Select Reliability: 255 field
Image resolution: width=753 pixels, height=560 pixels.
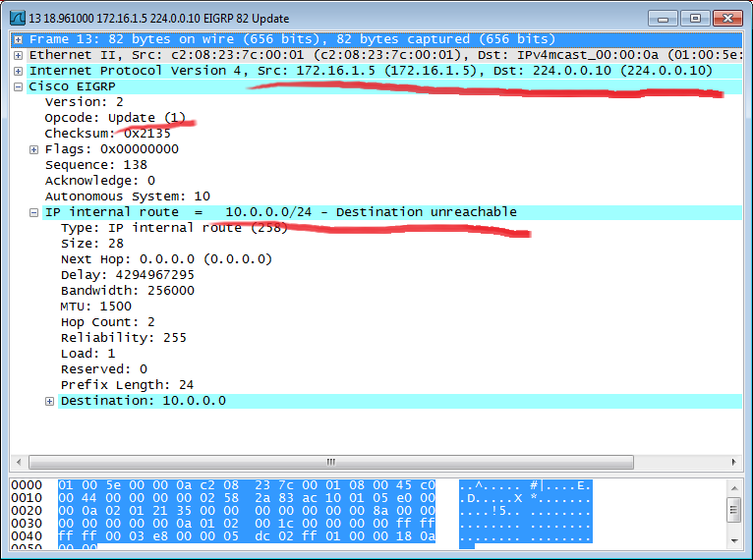click(x=124, y=338)
